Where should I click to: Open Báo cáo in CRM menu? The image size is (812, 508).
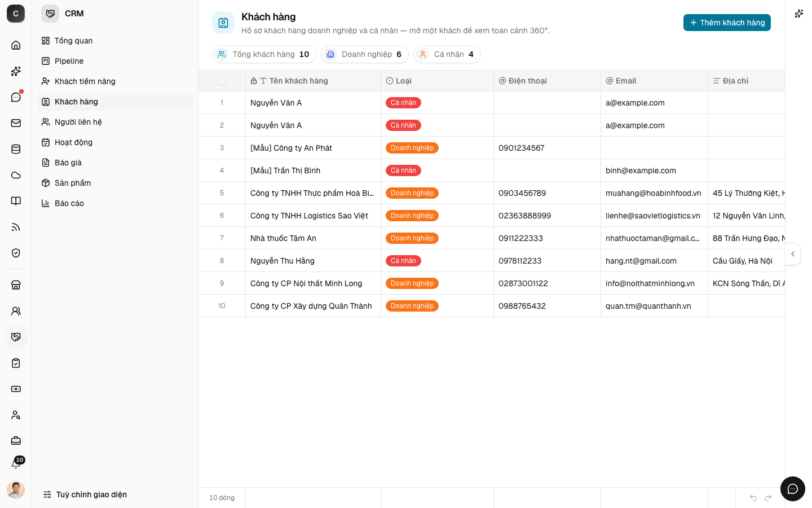[x=115, y=203]
